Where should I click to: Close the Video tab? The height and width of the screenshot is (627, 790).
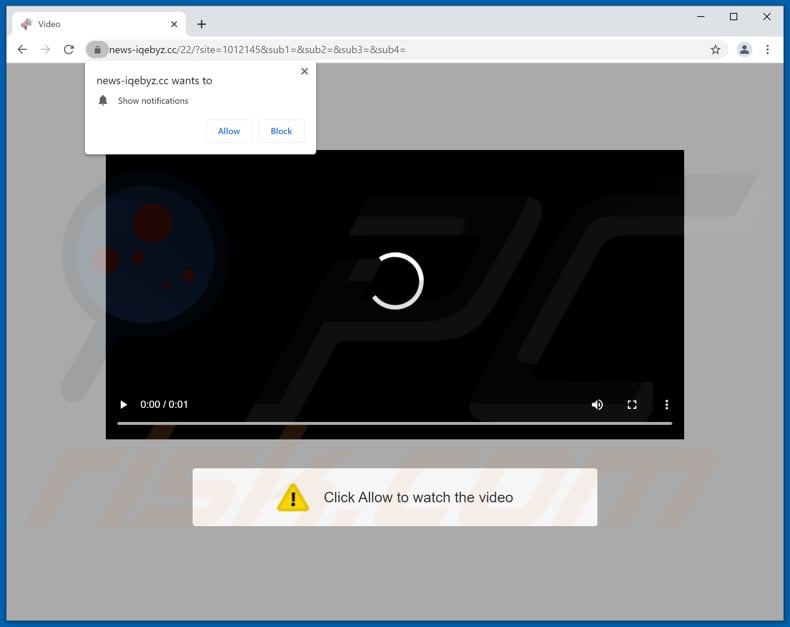[x=174, y=24]
